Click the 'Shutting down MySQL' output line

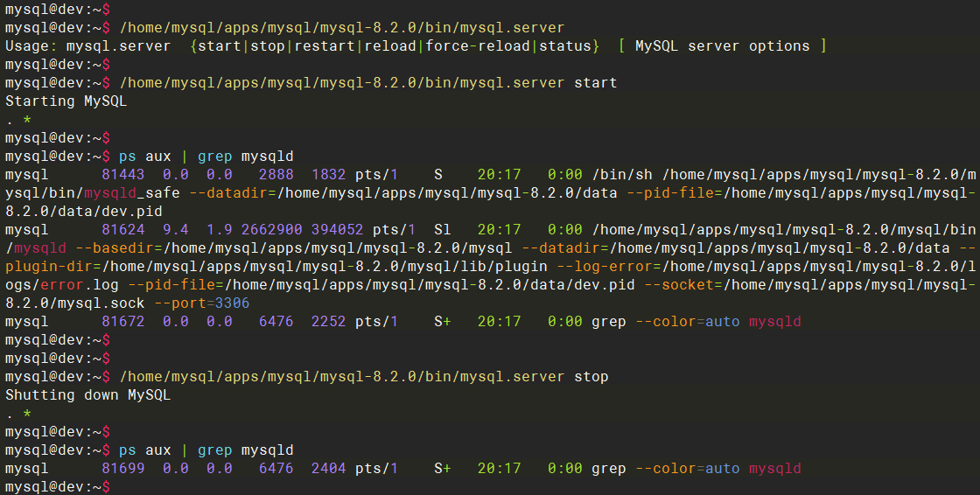[87, 395]
